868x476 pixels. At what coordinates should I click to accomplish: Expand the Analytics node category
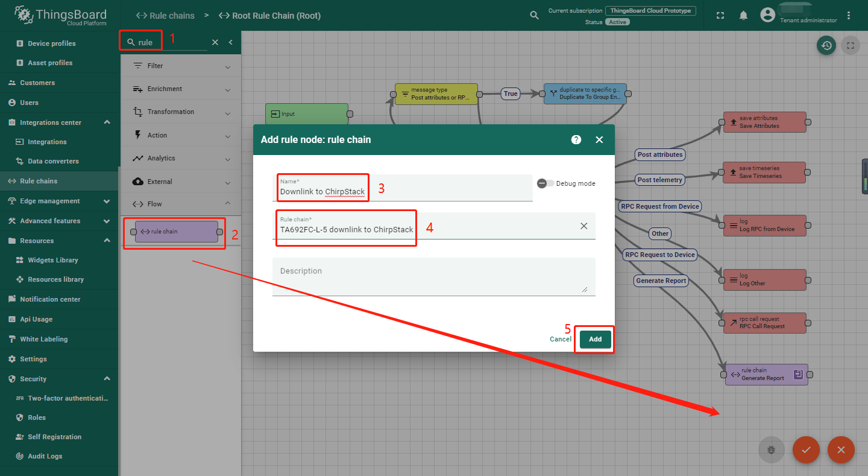181,158
